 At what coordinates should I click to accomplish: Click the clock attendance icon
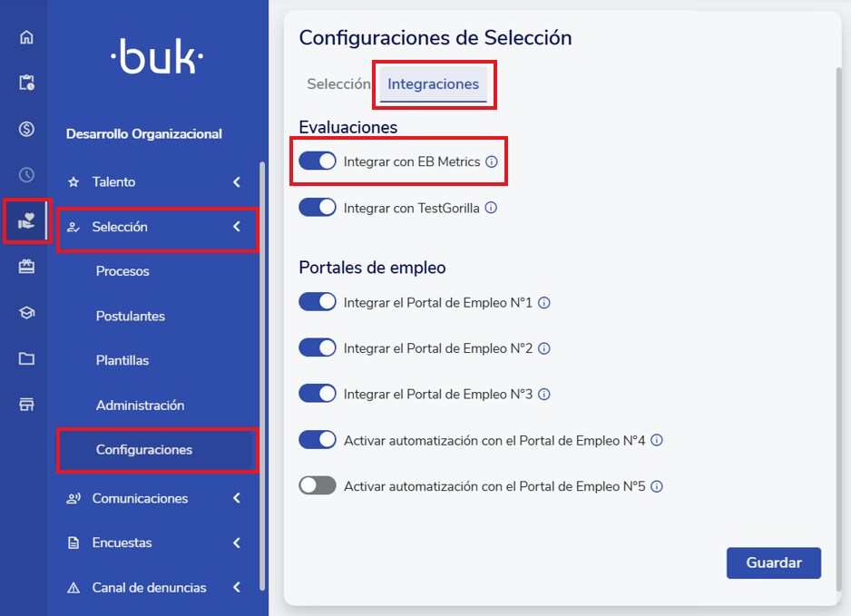pos(26,174)
